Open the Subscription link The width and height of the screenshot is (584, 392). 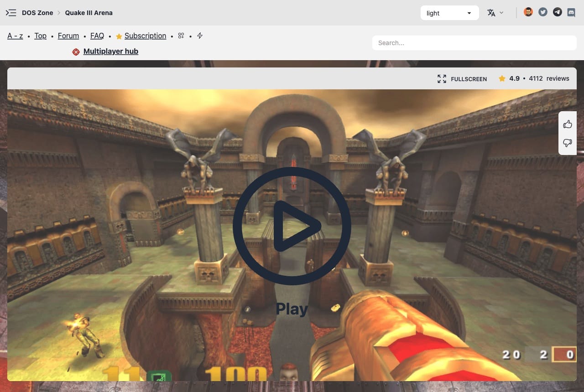(x=145, y=36)
